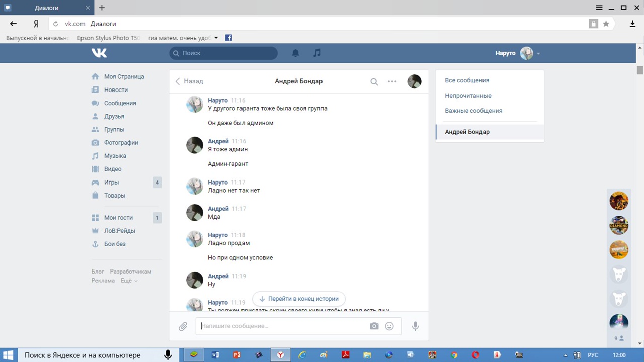Click the Разработчикам footer link
The height and width of the screenshot is (362, 644).
130,271
